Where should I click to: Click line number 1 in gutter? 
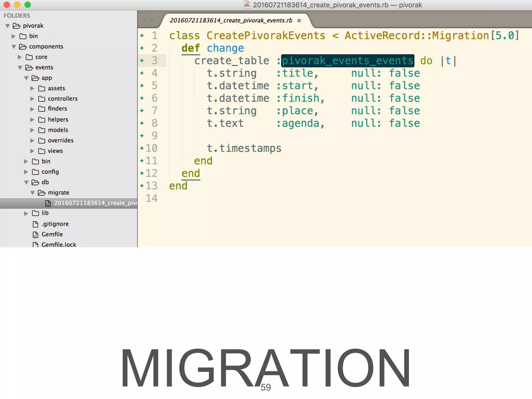point(155,36)
